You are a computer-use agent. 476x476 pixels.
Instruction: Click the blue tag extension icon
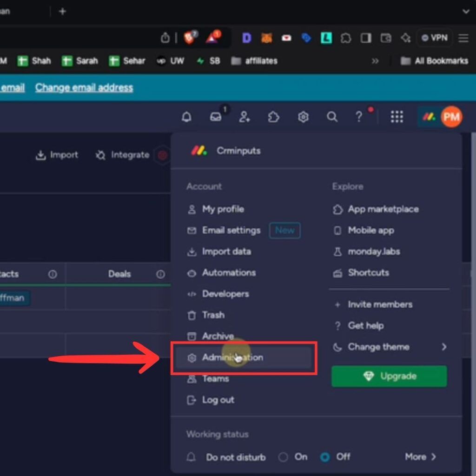pos(306,38)
